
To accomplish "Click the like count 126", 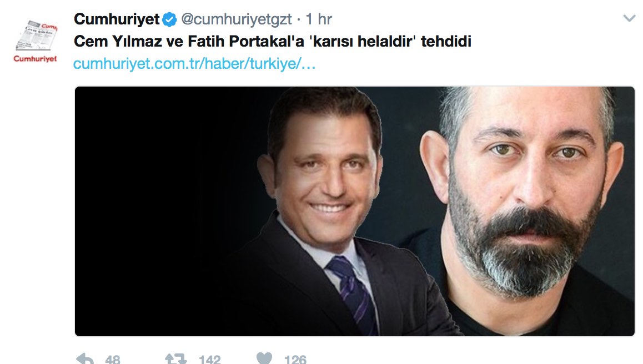I will pyautogui.click(x=295, y=360).
